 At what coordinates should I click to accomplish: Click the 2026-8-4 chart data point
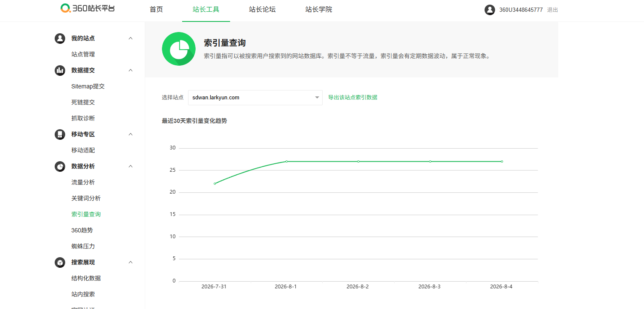(502, 161)
